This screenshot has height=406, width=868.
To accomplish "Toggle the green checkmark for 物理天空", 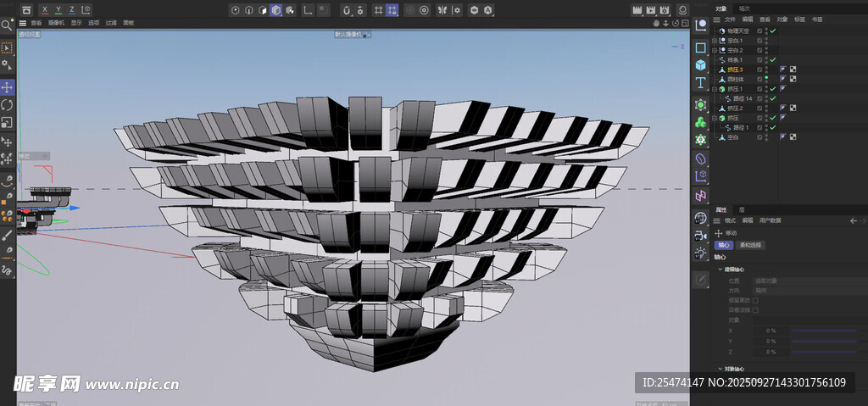I will pyautogui.click(x=773, y=31).
